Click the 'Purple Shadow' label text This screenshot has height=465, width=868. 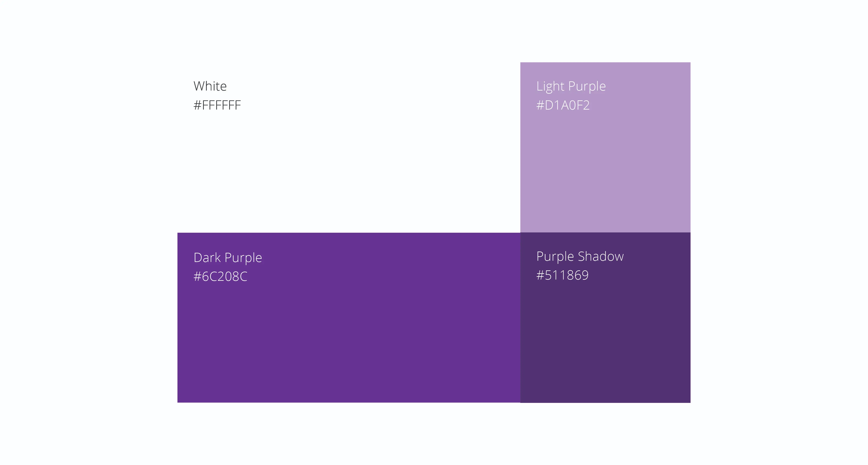pyautogui.click(x=580, y=257)
